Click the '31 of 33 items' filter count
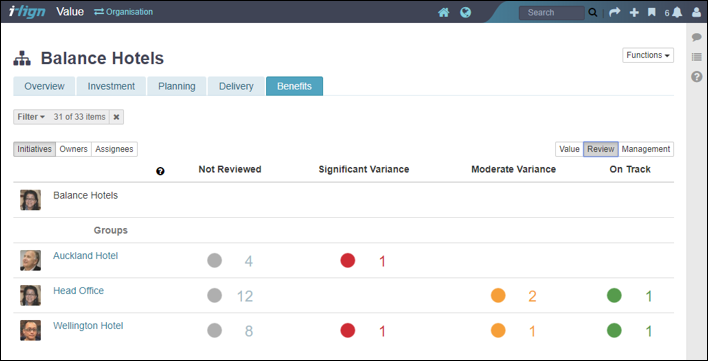708x361 pixels. 79,117
